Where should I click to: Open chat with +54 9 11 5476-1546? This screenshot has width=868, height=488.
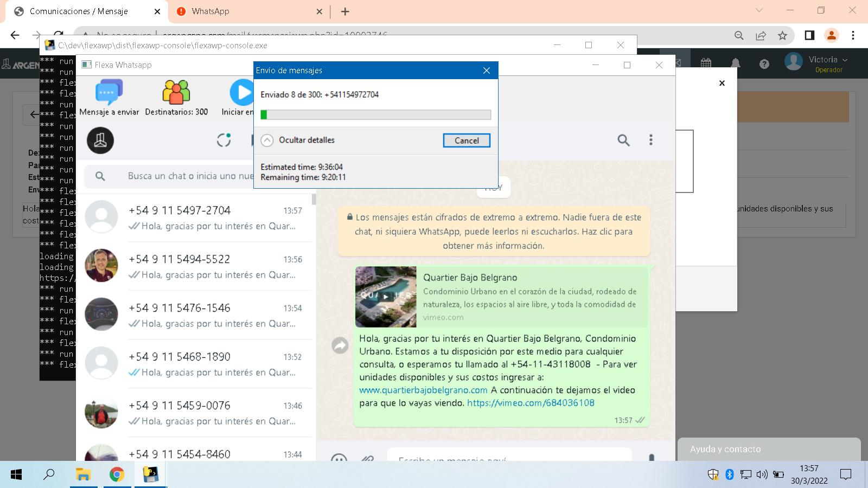[195, 315]
